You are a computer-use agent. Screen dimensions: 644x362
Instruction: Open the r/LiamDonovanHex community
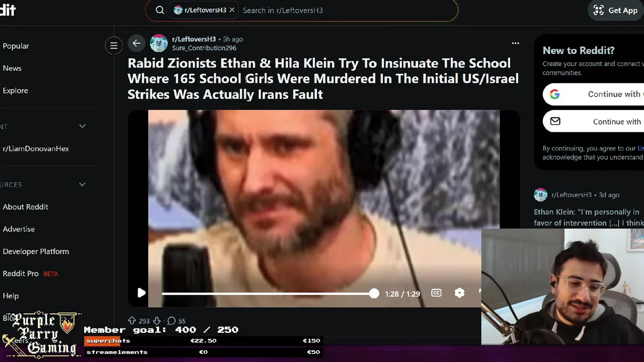click(36, 149)
